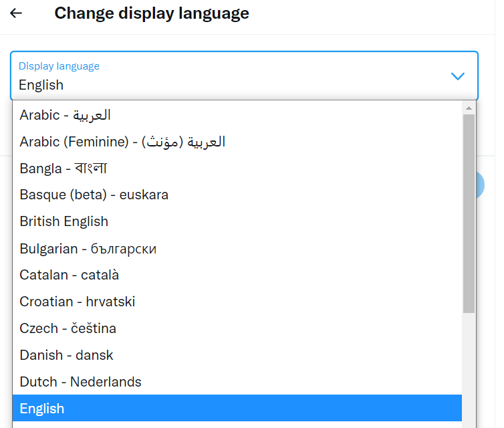Choose the highlighted English option
504x428 pixels.
pos(237,409)
